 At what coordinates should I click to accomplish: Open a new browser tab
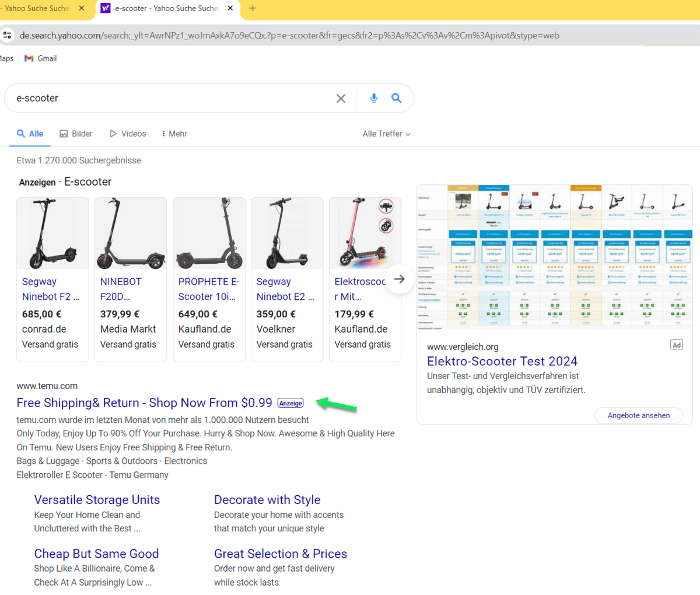(253, 8)
